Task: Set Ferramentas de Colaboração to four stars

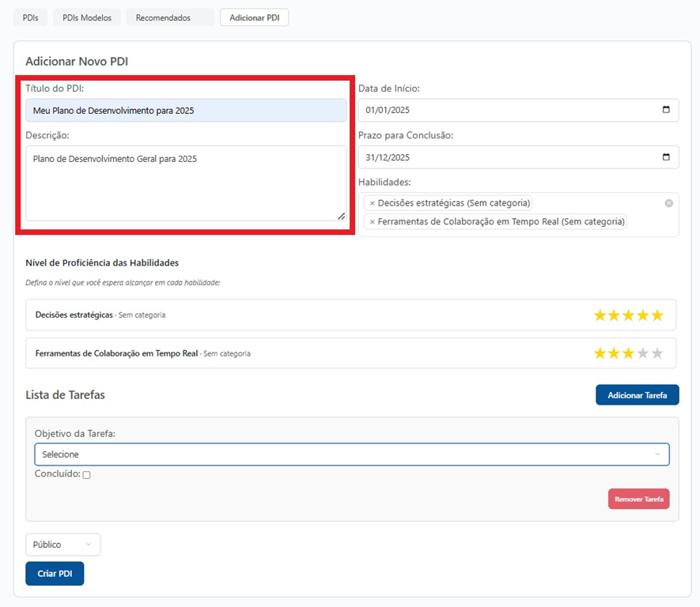Action: point(642,353)
